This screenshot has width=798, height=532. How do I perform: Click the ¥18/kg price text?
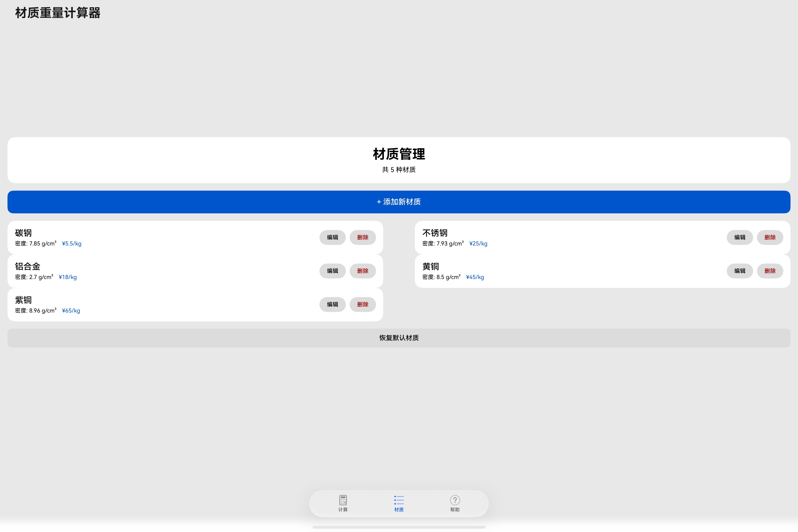(68, 277)
